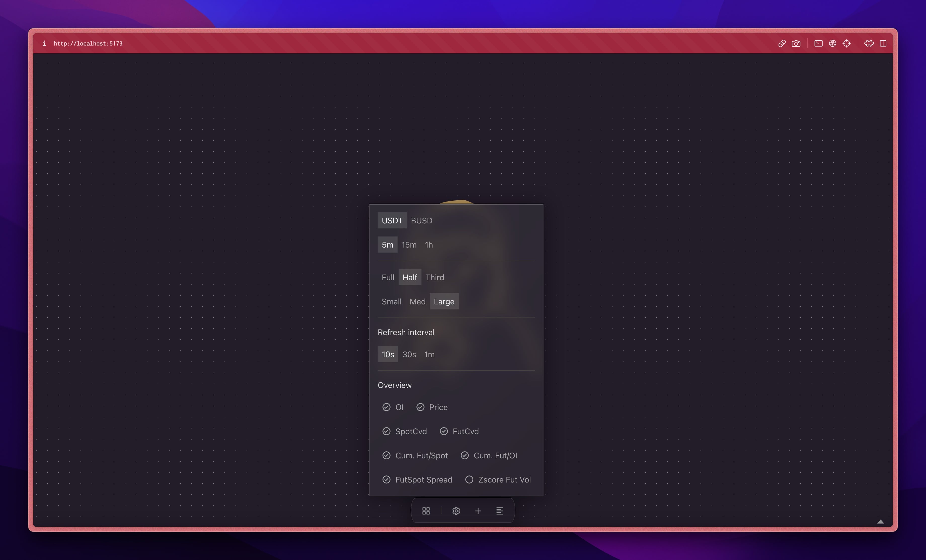Take a screenshot with the camera icon
The image size is (926, 560).
pos(796,43)
